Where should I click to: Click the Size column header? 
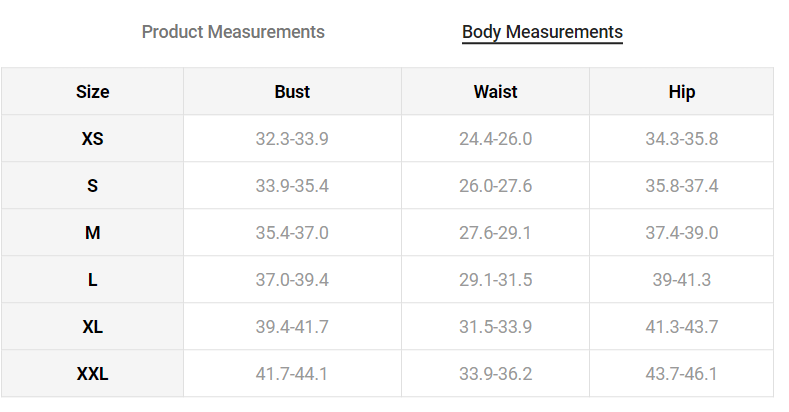[x=92, y=92]
